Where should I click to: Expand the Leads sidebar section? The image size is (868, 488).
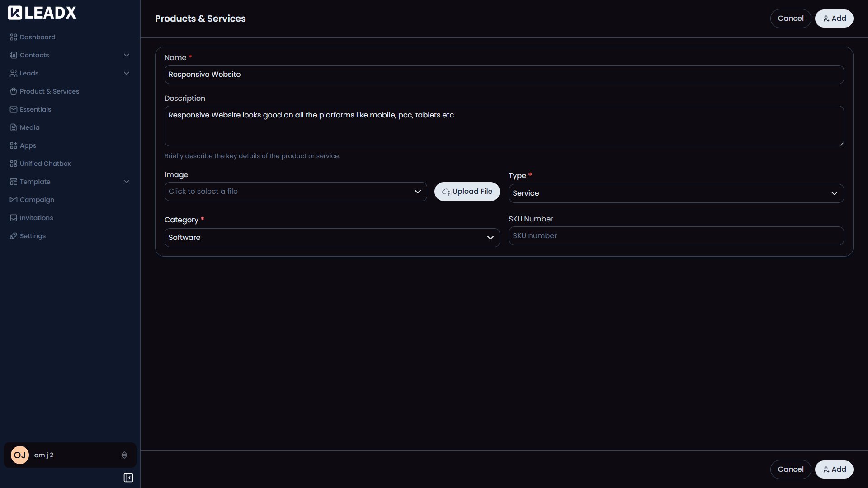[x=127, y=73]
